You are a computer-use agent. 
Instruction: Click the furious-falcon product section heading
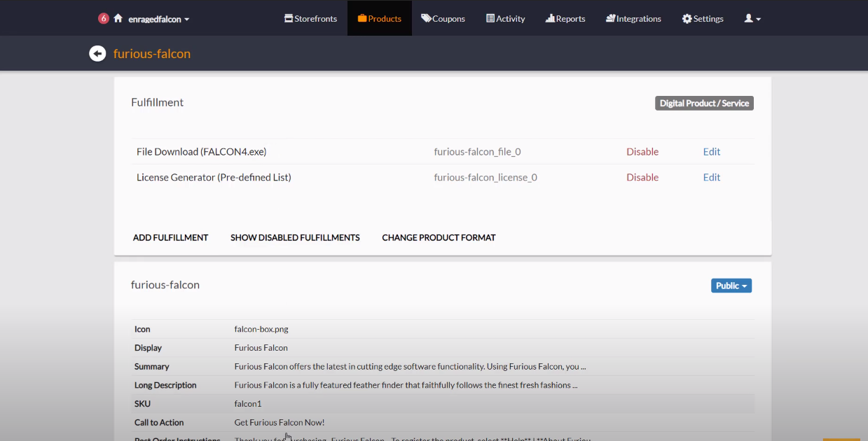(165, 285)
